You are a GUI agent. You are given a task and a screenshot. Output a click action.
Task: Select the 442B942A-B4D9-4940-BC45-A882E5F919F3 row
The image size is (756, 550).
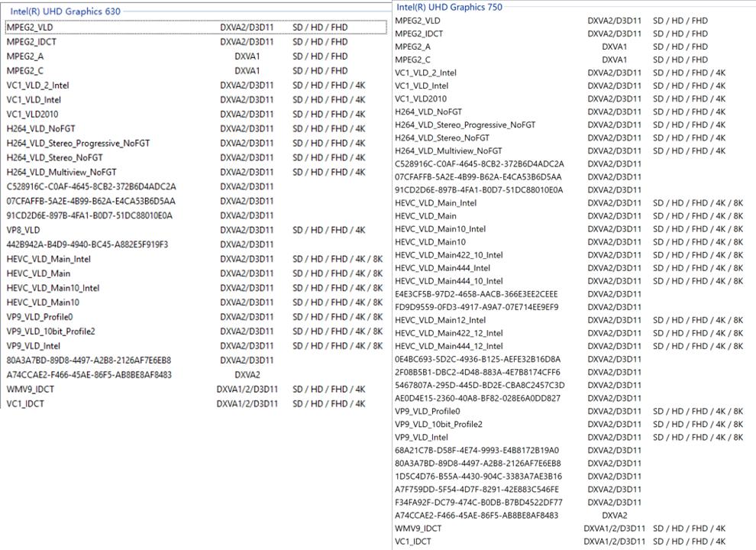click(x=196, y=244)
